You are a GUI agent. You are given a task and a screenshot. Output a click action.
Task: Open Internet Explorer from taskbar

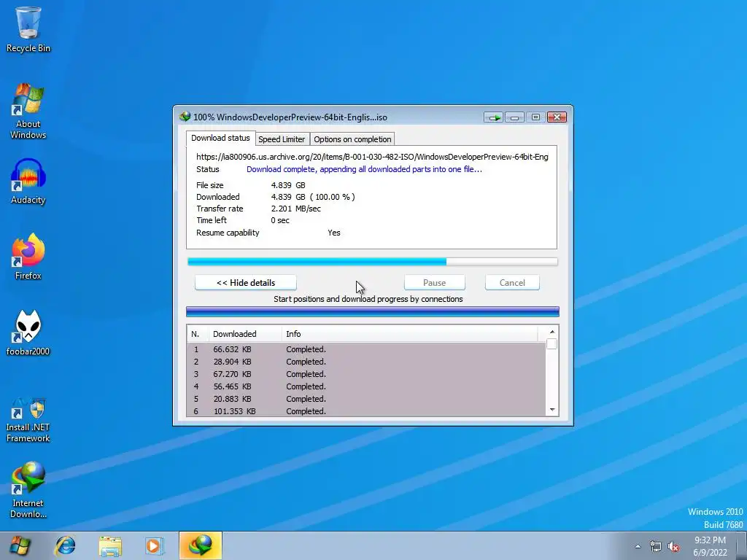pos(65,545)
